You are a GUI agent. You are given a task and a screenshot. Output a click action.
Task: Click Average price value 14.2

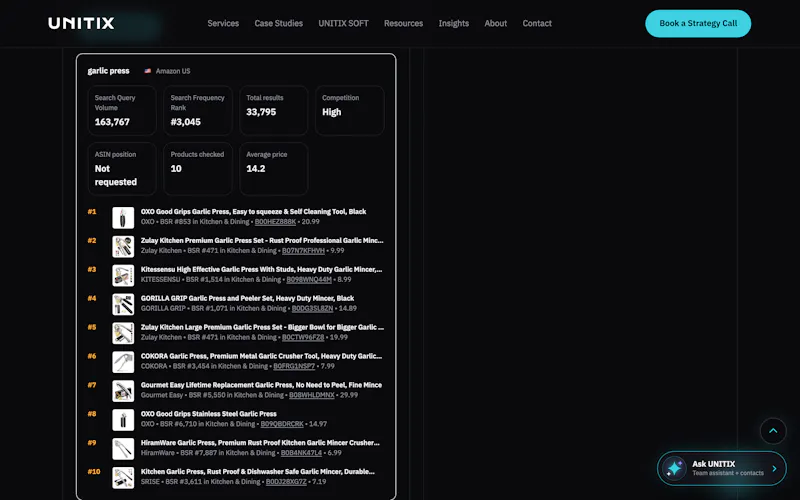tap(256, 169)
